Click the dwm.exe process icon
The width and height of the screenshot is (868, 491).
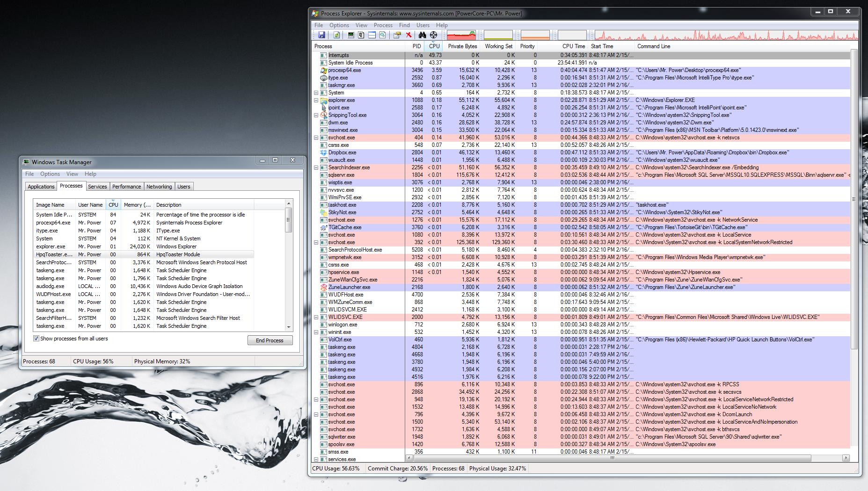click(323, 123)
